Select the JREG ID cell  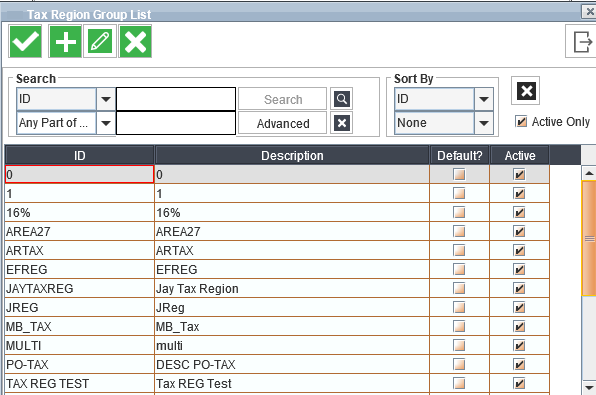79,307
